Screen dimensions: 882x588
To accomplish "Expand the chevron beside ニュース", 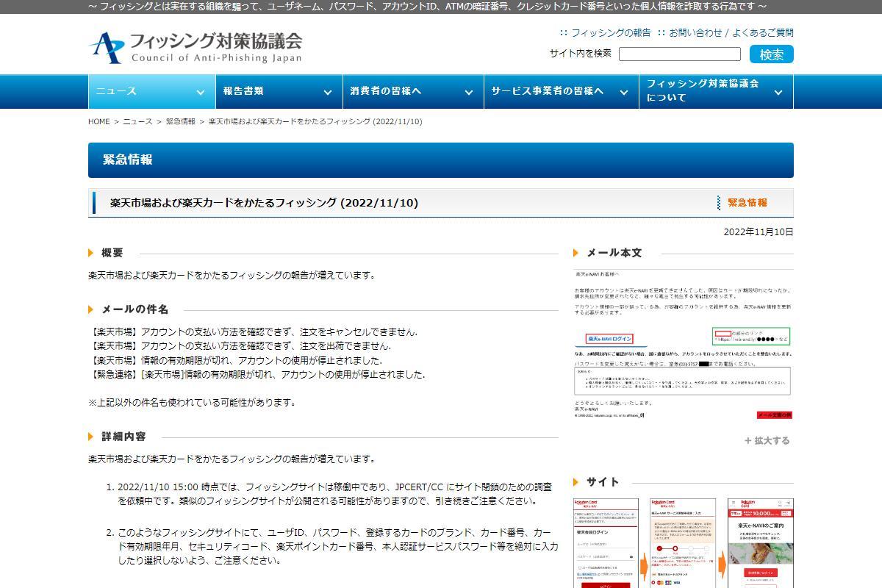I will (x=200, y=92).
